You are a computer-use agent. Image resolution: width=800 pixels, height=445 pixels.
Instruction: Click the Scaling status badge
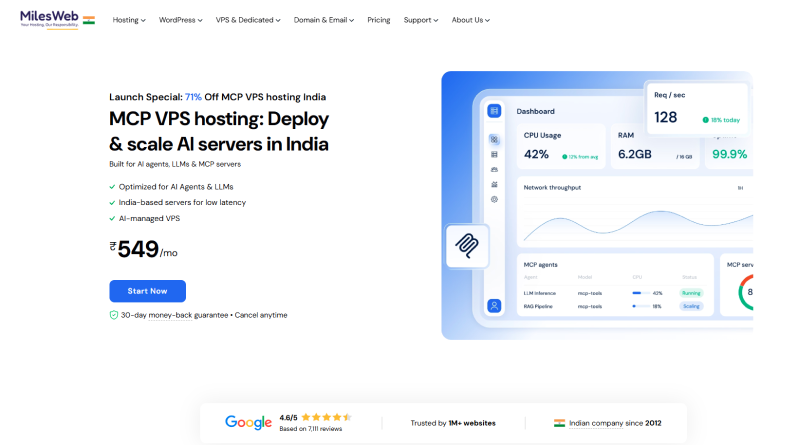point(691,306)
